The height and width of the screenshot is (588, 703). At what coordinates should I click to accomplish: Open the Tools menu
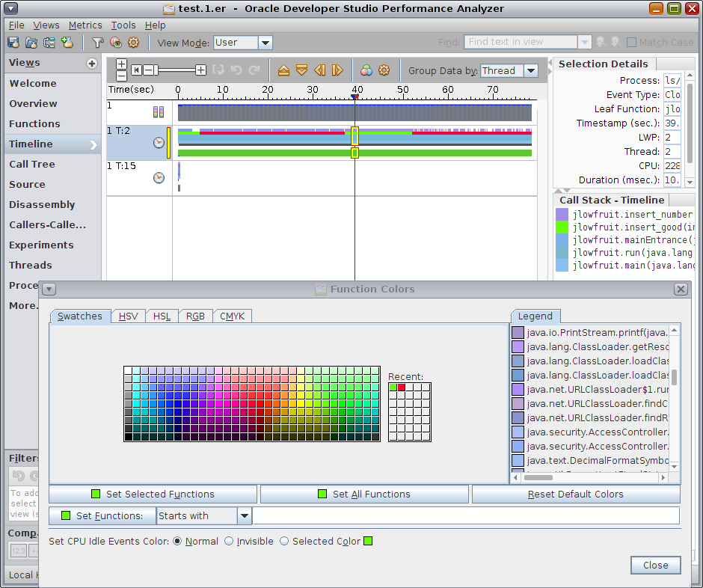click(123, 25)
